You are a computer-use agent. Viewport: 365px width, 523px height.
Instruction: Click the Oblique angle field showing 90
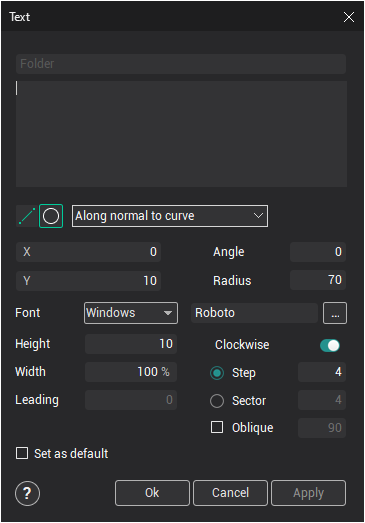click(x=322, y=428)
